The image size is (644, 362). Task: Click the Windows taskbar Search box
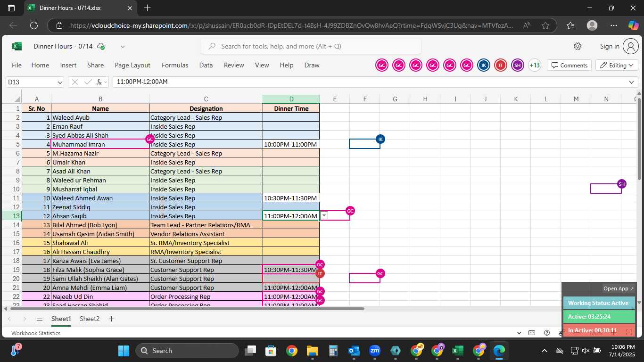pyautogui.click(x=187, y=351)
